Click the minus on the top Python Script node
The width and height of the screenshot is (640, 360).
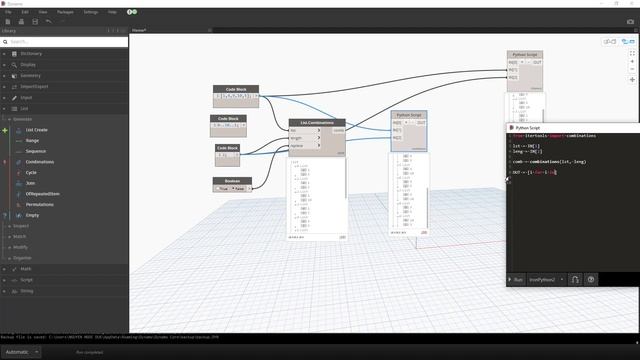tap(529, 62)
